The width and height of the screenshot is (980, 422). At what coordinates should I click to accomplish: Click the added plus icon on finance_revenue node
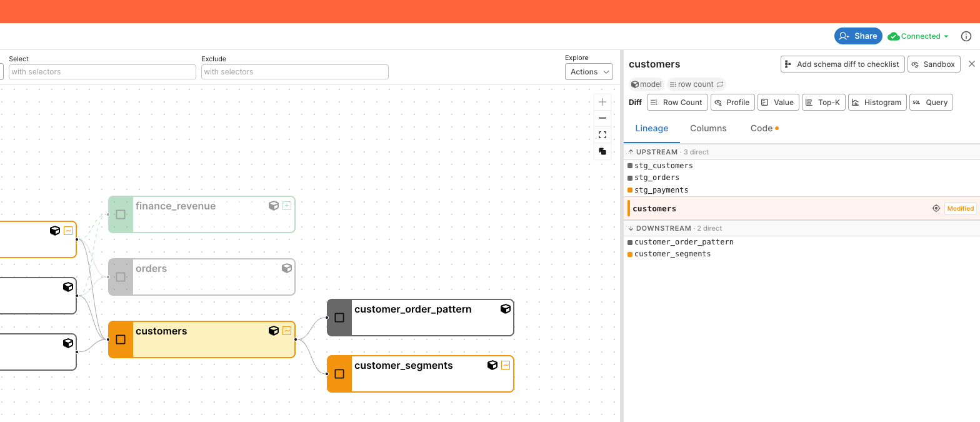(287, 206)
